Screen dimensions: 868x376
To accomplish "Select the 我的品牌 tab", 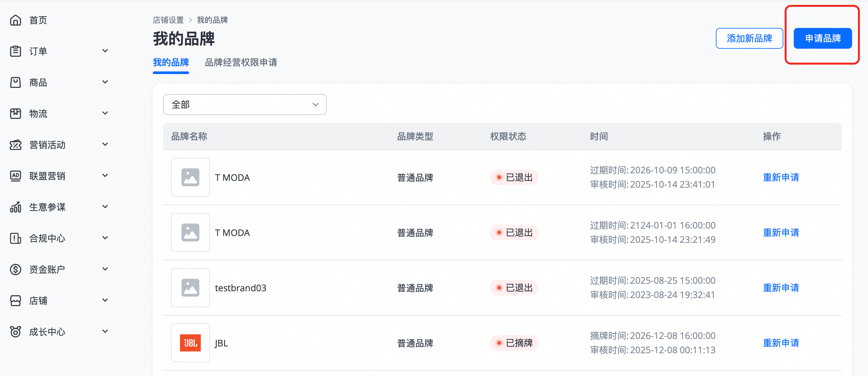I will pos(171,62).
